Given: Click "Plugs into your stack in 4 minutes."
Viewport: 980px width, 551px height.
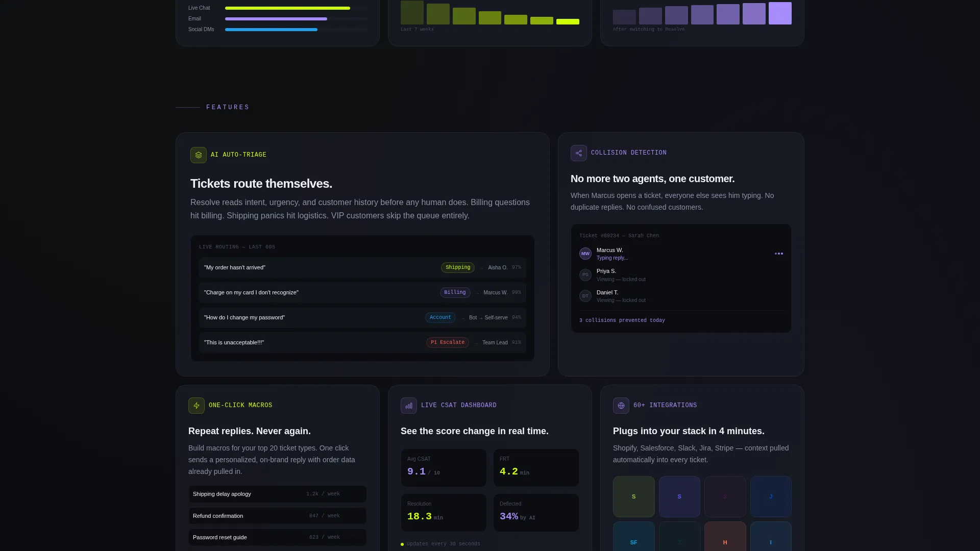Looking at the screenshot, I should coord(689,432).
